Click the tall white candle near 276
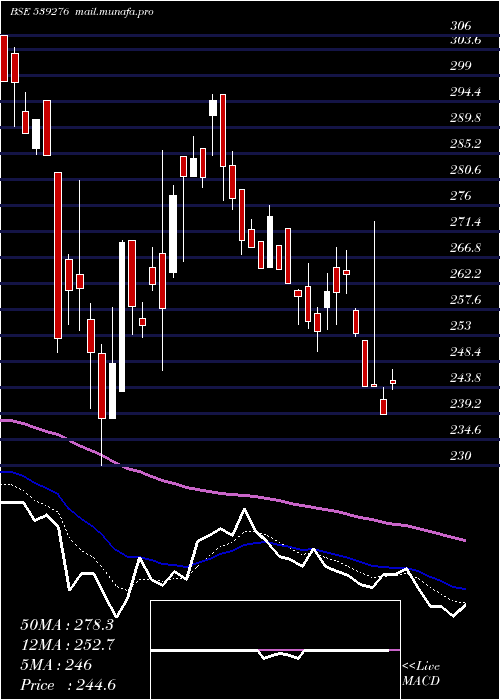 tap(173, 233)
